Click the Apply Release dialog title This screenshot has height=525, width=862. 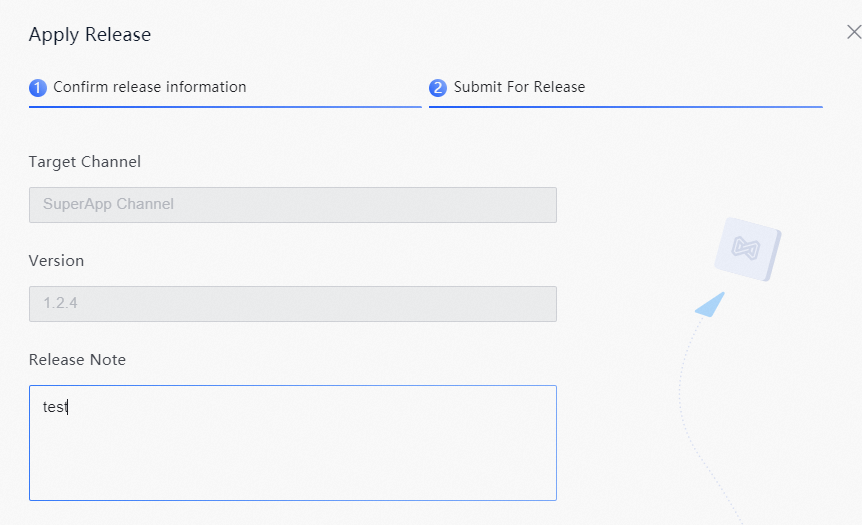[x=90, y=35]
